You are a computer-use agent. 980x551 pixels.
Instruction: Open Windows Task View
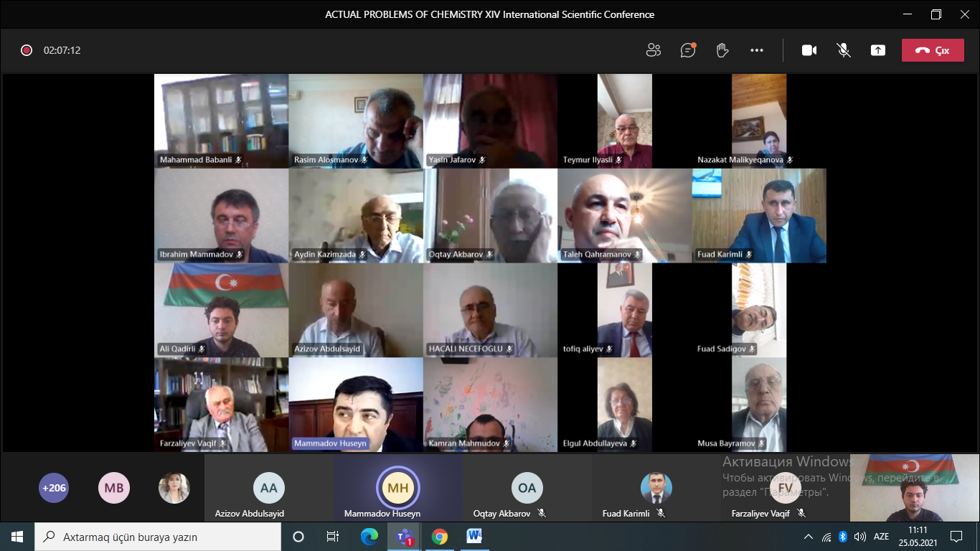tap(333, 537)
